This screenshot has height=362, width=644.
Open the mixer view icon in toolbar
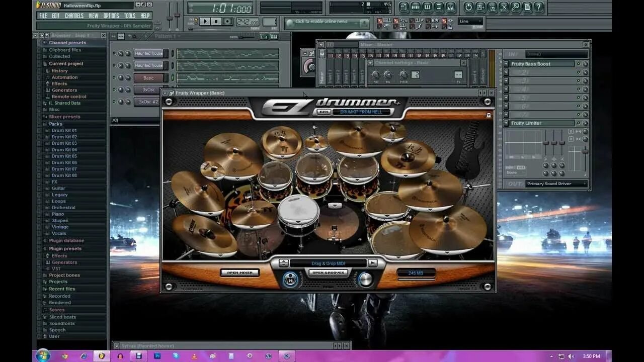[450, 7]
